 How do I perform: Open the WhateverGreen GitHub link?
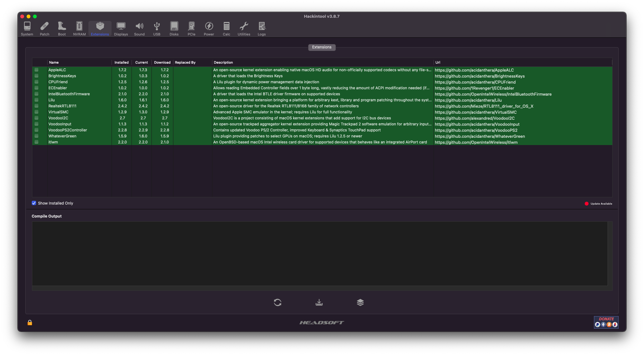tap(480, 136)
